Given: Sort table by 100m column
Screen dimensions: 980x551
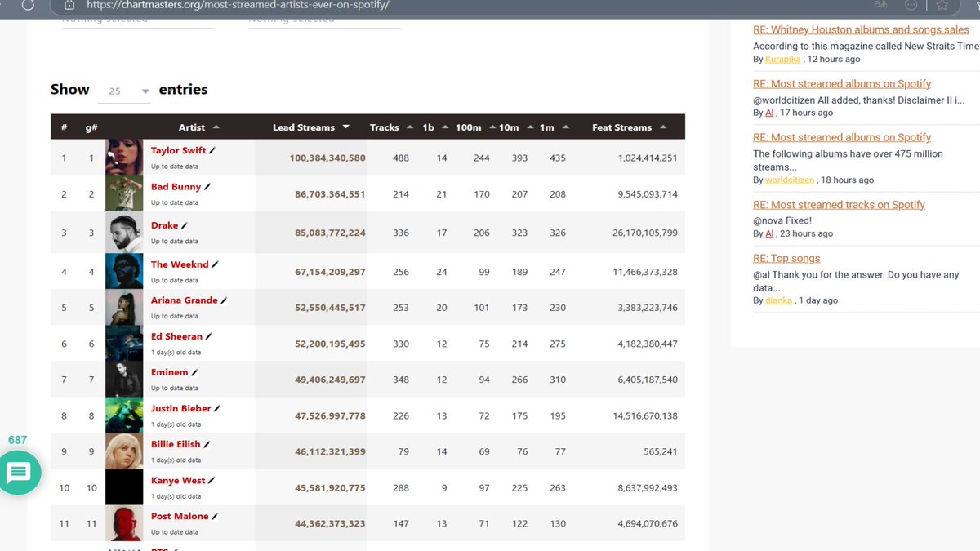Looking at the screenshot, I should tap(475, 127).
